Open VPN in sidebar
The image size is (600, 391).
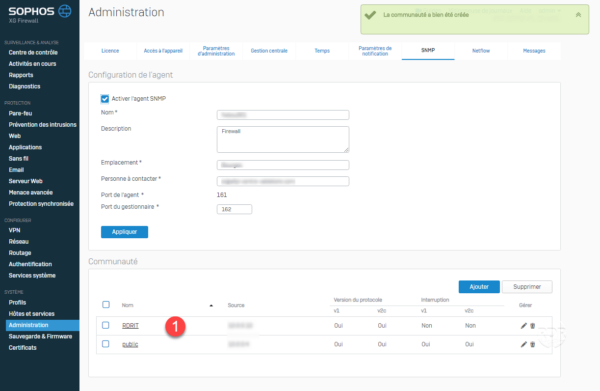15,230
